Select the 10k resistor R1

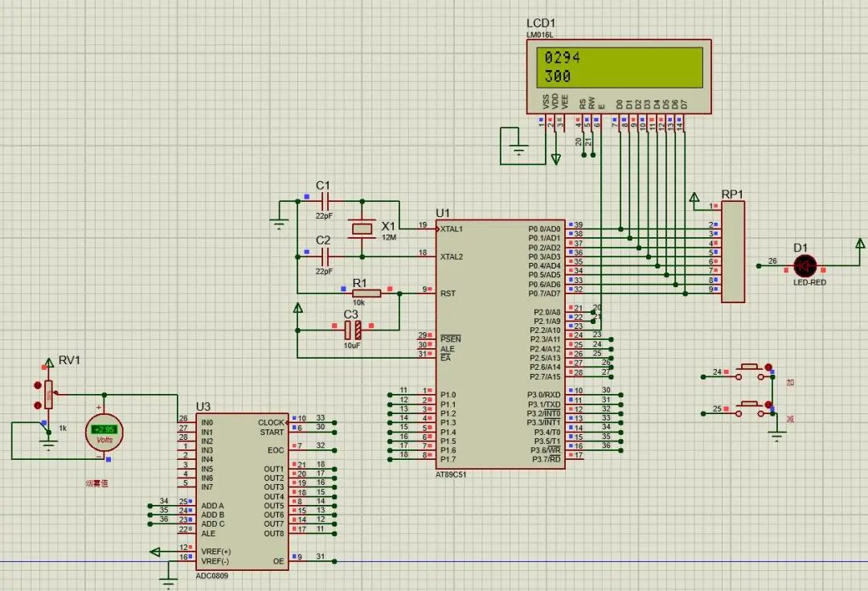tap(366, 293)
